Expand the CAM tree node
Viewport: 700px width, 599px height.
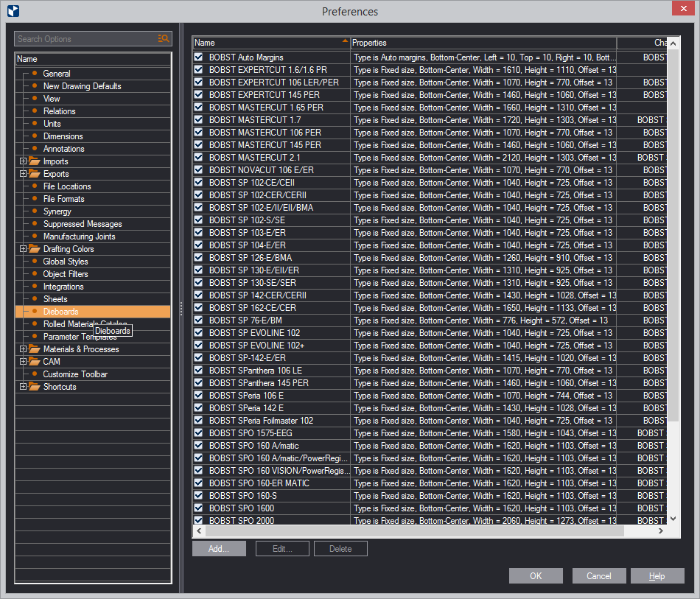24,362
